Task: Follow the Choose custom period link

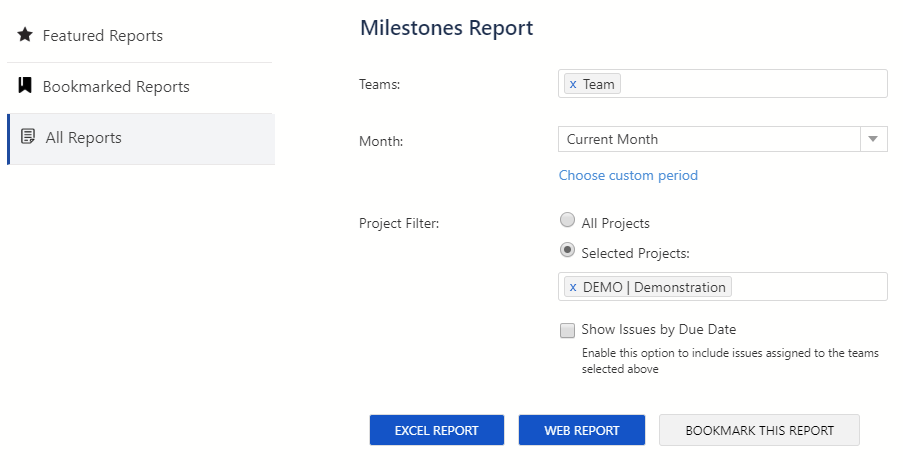Action: (628, 175)
